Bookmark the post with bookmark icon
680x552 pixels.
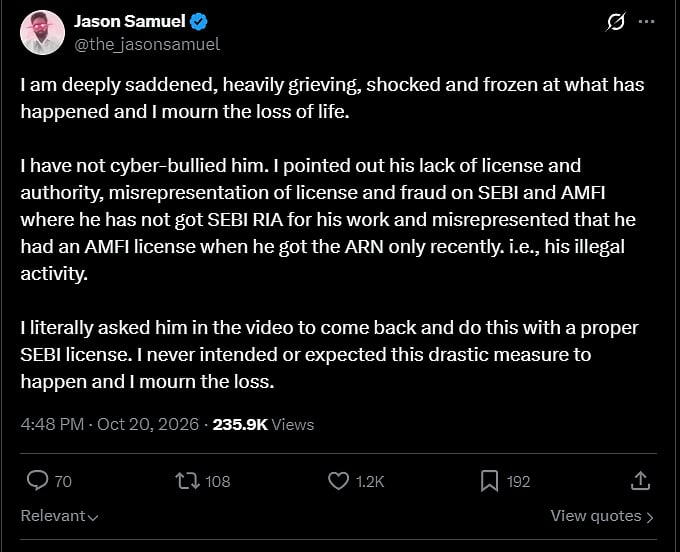(489, 481)
